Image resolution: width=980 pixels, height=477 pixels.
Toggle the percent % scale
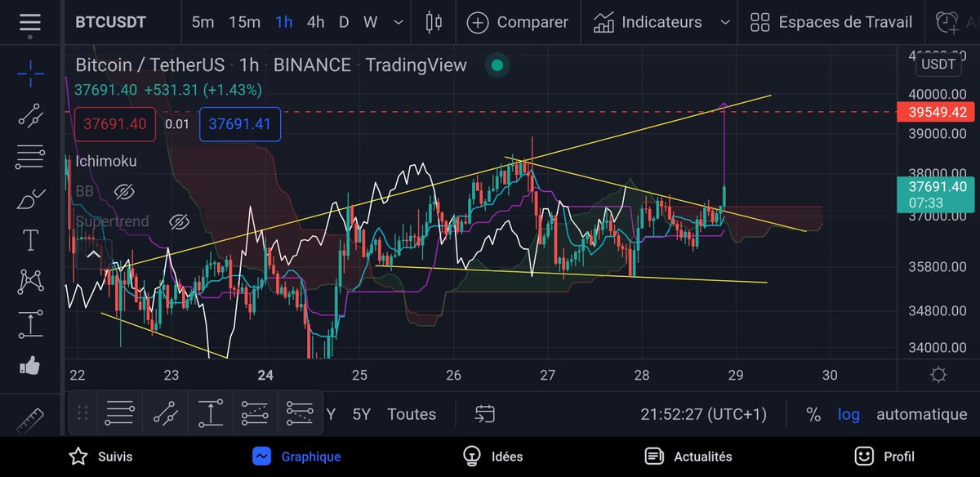(x=813, y=414)
